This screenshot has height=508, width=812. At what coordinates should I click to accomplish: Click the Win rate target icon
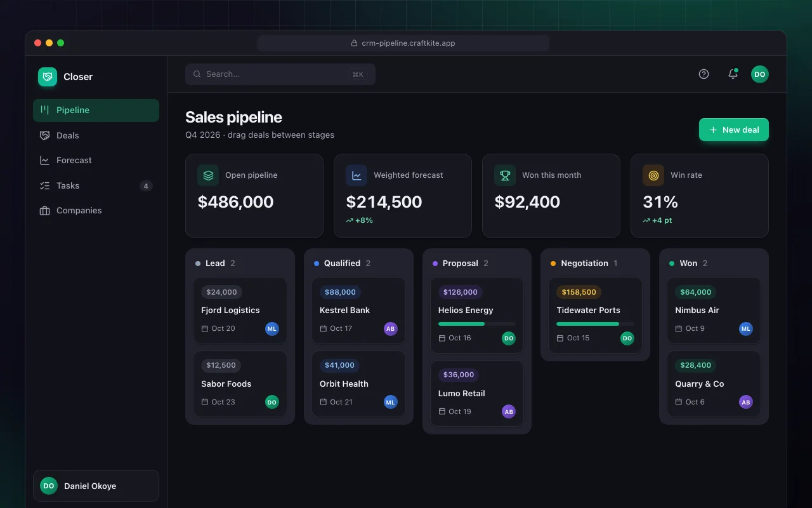tap(653, 175)
